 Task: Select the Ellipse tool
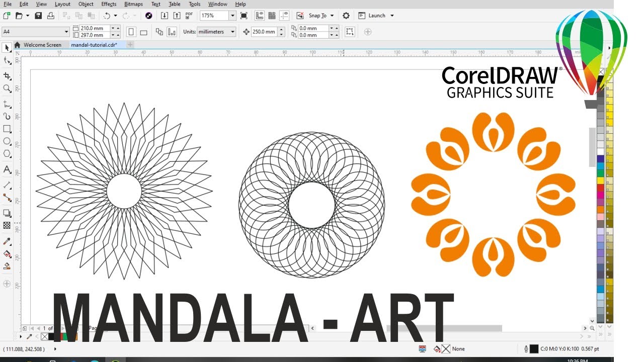pyautogui.click(x=7, y=141)
